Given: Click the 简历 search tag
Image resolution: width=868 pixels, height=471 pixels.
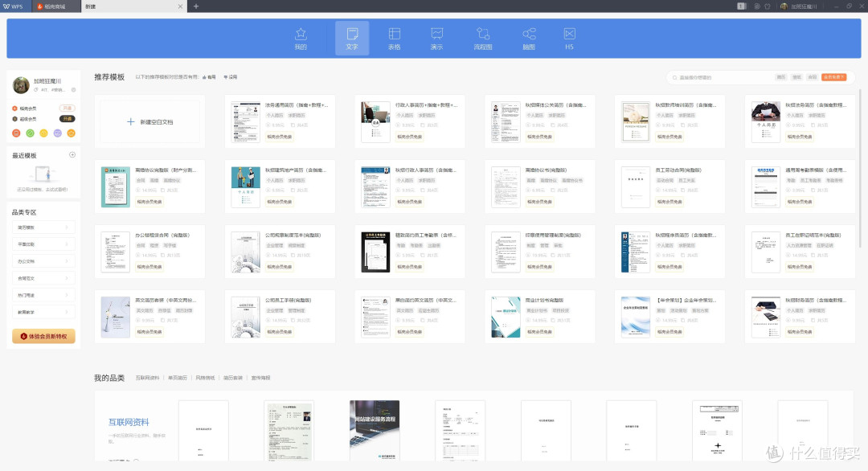Looking at the screenshot, I should (x=781, y=77).
